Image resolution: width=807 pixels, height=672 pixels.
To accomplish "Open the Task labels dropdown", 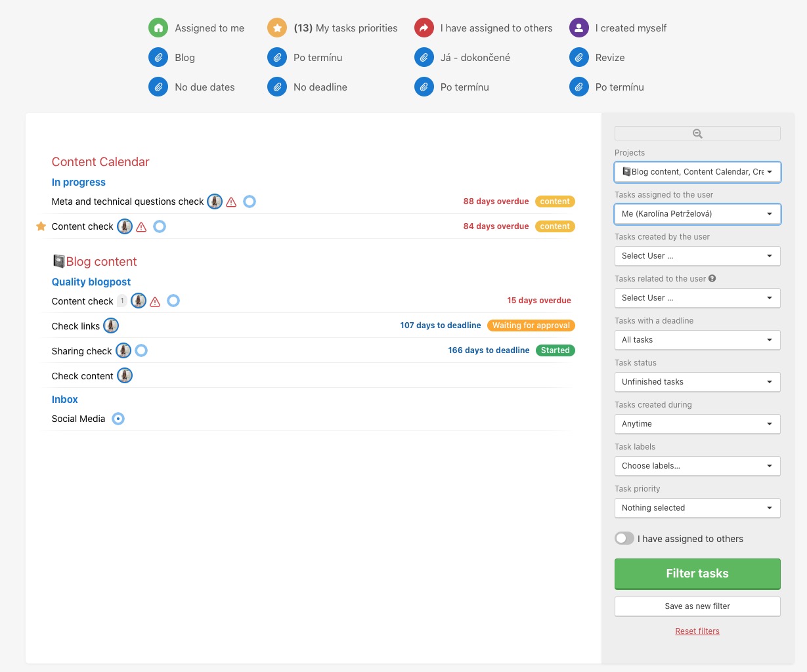I will (697, 466).
